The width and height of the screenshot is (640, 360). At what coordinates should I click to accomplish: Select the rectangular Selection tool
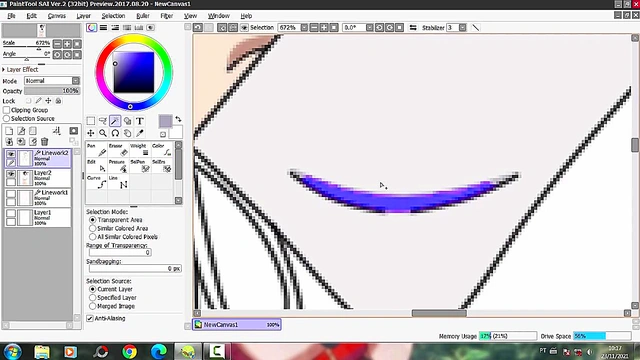coord(91,121)
